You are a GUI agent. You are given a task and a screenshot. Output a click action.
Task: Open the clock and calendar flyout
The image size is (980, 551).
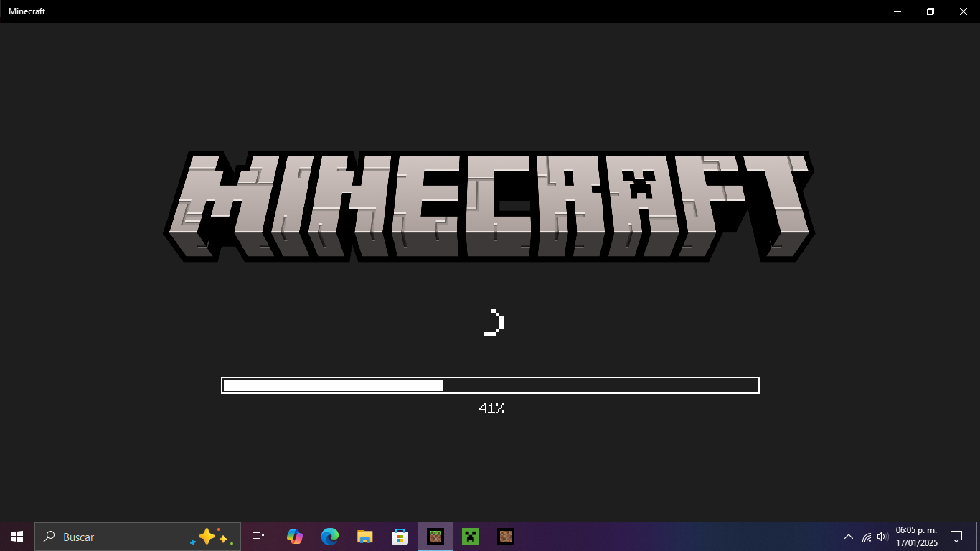tap(916, 537)
